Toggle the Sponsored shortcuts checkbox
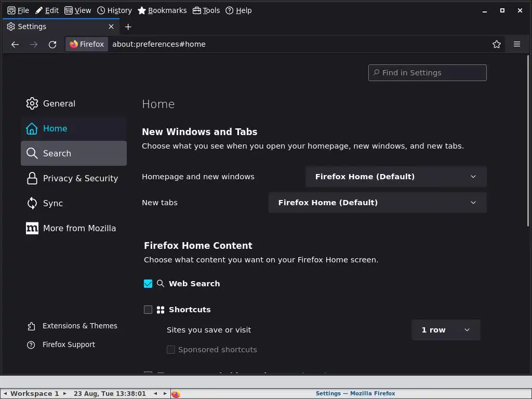532x399 pixels. tap(170, 350)
